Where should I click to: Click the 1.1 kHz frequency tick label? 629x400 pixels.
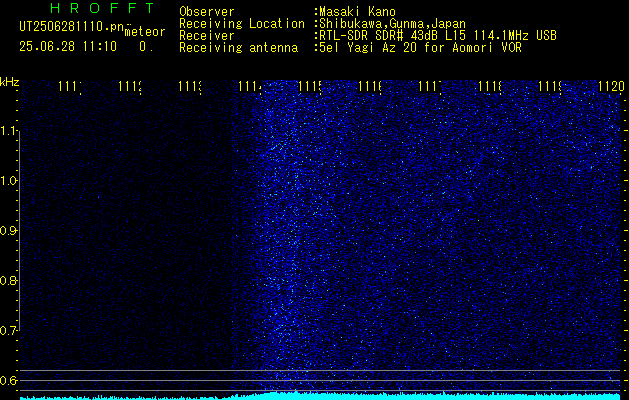click(x=8, y=131)
